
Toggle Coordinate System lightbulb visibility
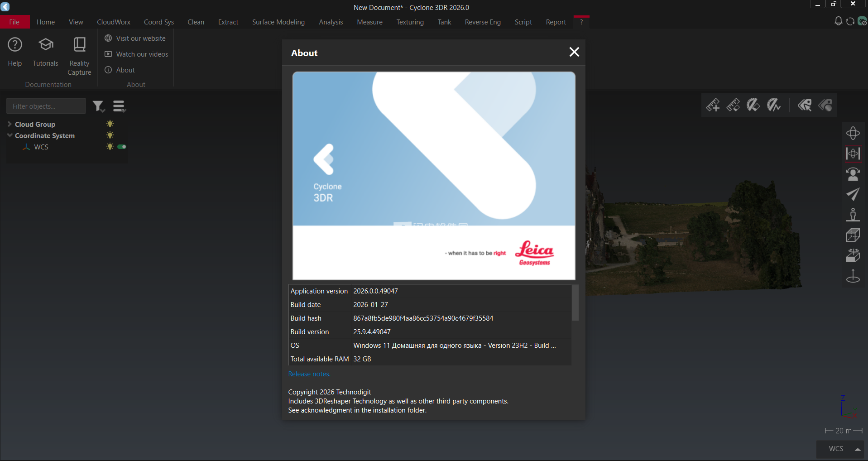point(110,135)
